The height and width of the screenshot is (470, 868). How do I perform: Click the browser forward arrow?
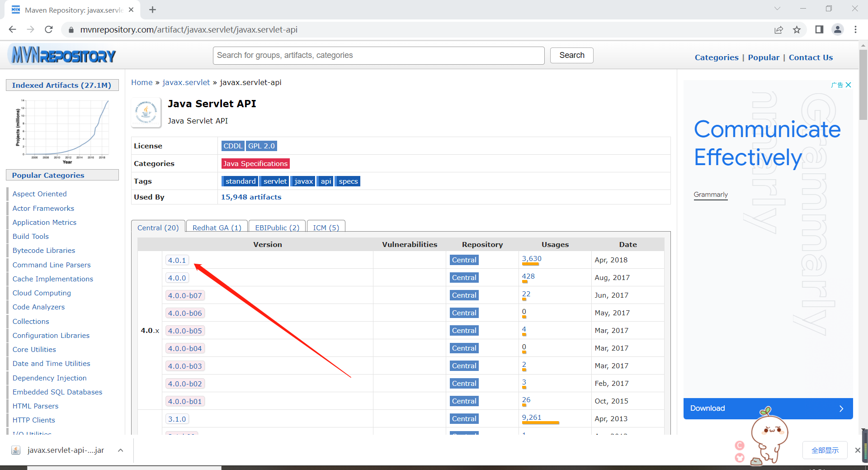(30, 29)
